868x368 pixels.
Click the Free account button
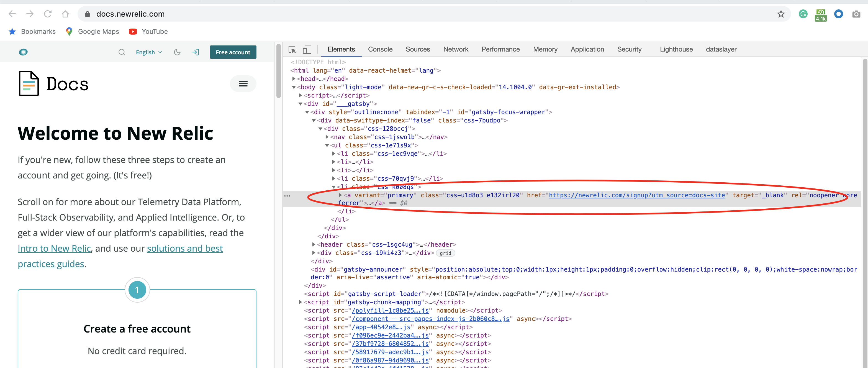pyautogui.click(x=233, y=52)
